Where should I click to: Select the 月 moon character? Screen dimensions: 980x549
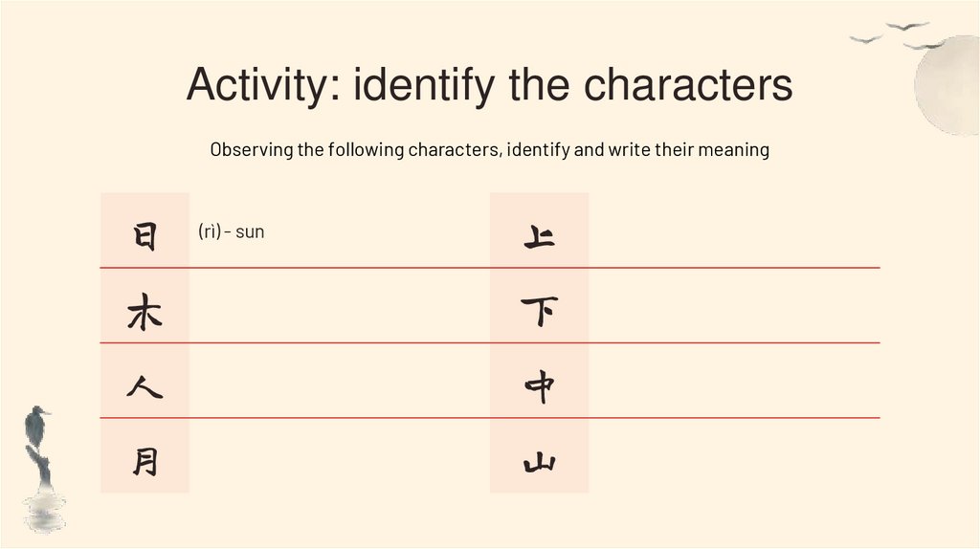(x=145, y=463)
